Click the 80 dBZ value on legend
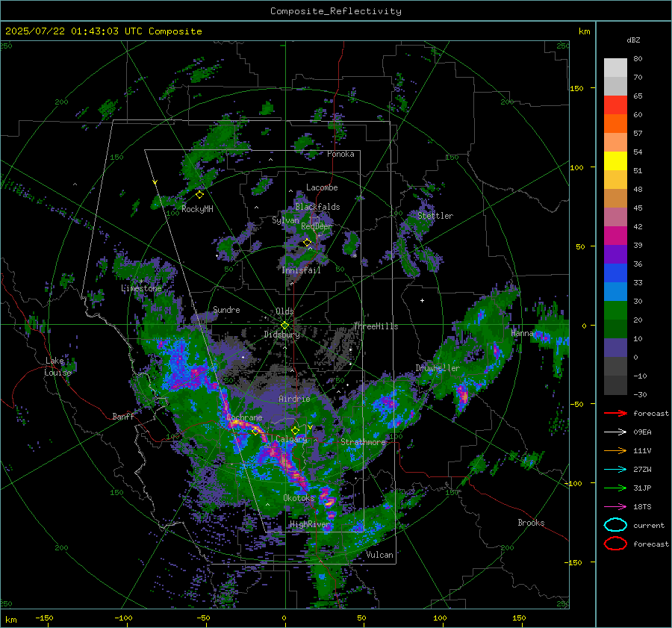 (x=638, y=59)
